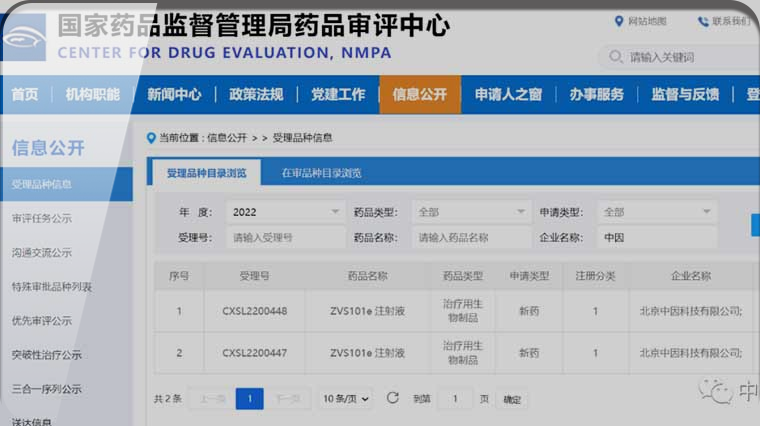Click ZVS101e 注射液 in row 1
Screen dimensions: 760x426
tap(367, 311)
